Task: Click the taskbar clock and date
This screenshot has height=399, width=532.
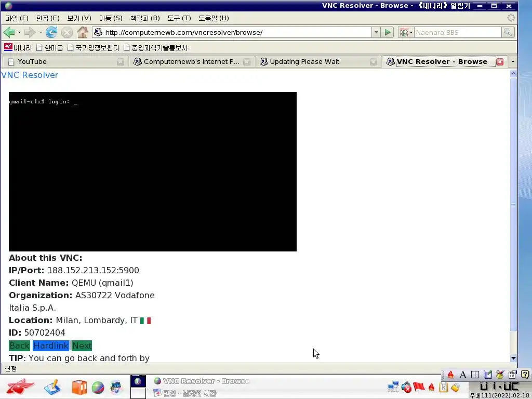Action: pos(500,390)
